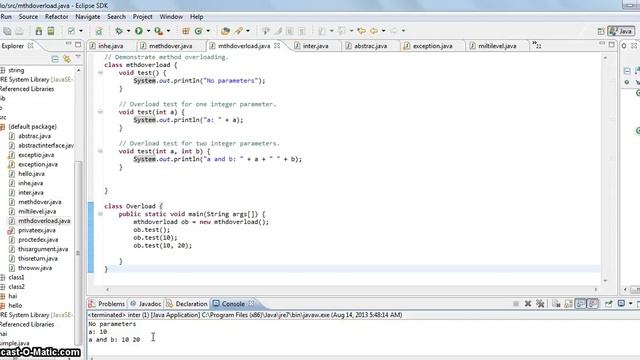
Task: Open the Debug dropdown arrow
Action: [x=128, y=31]
